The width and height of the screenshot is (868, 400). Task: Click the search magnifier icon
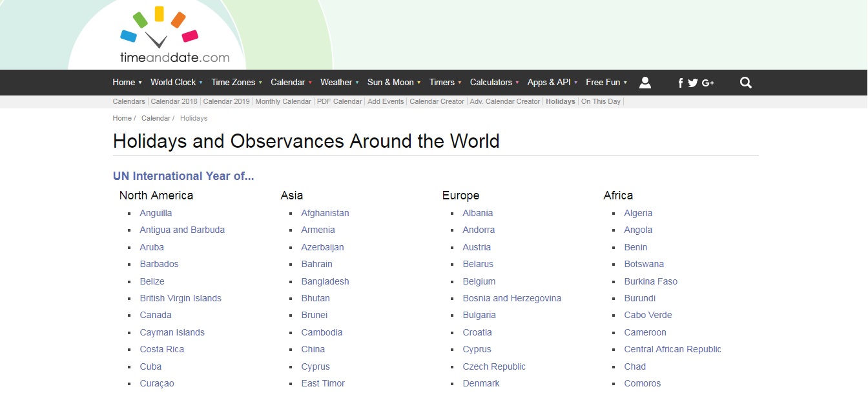point(745,83)
